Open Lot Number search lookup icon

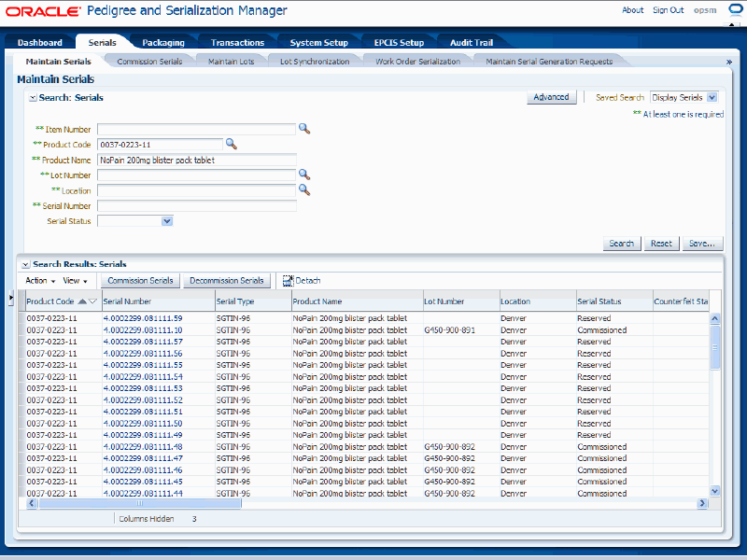pos(304,175)
